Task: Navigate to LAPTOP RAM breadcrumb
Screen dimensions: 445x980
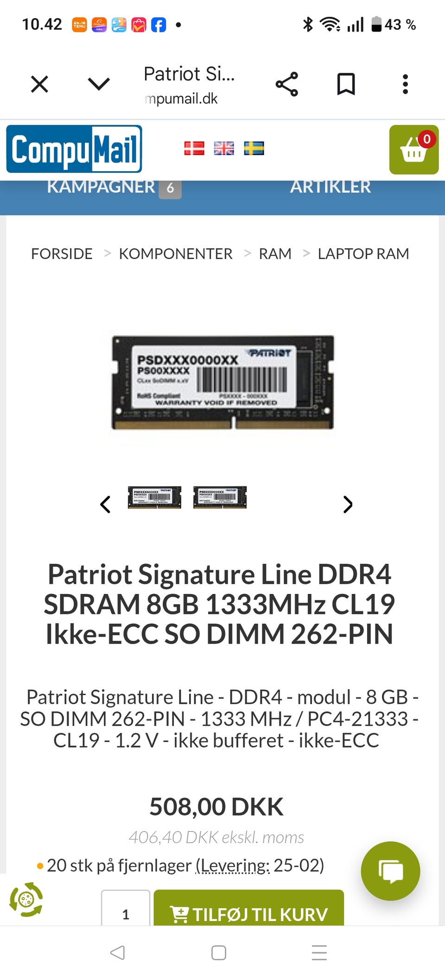Action: point(363,254)
